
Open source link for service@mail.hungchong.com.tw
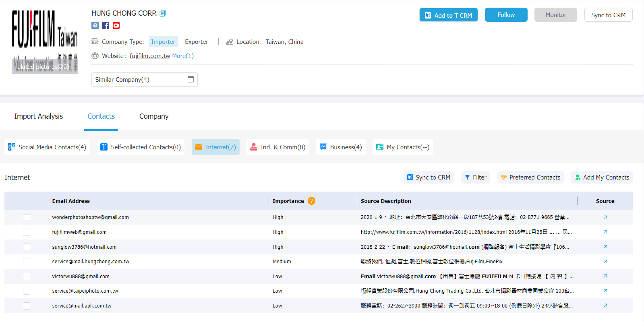pos(605,262)
